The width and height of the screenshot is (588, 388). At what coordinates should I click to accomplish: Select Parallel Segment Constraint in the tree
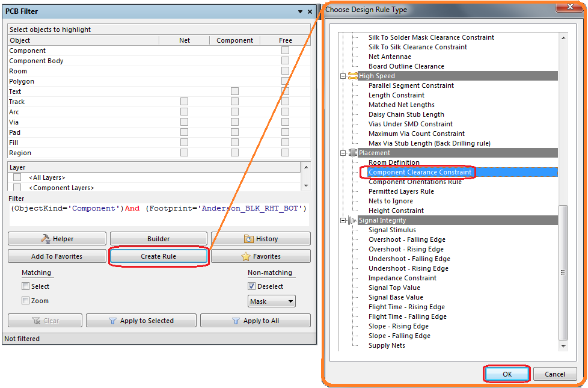point(411,85)
